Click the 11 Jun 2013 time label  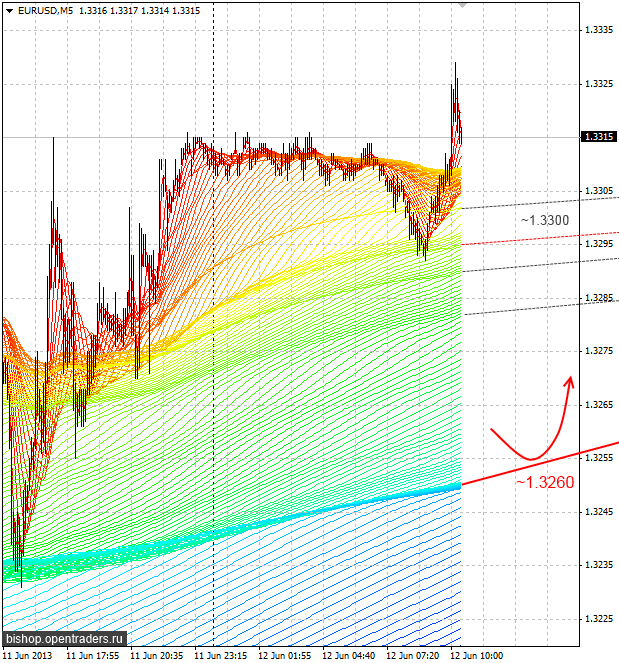click(x=27, y=656)
